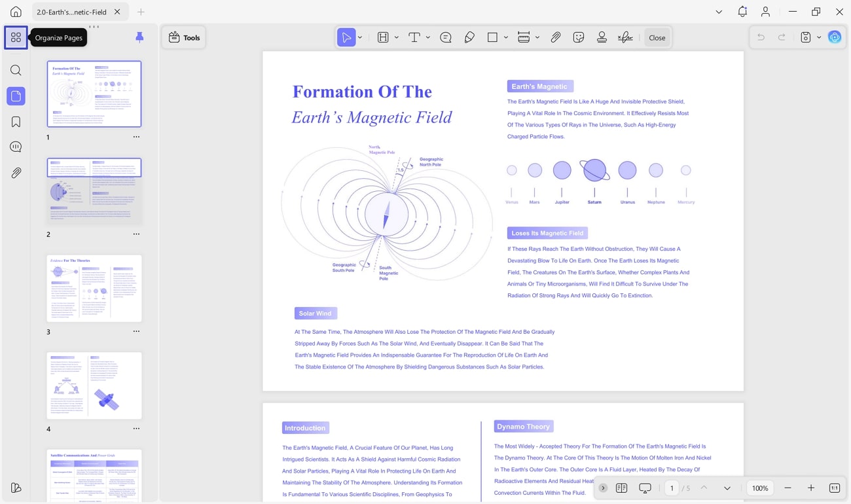Close the annotation toolbar
Screen dimensions: 851x504
657,38
